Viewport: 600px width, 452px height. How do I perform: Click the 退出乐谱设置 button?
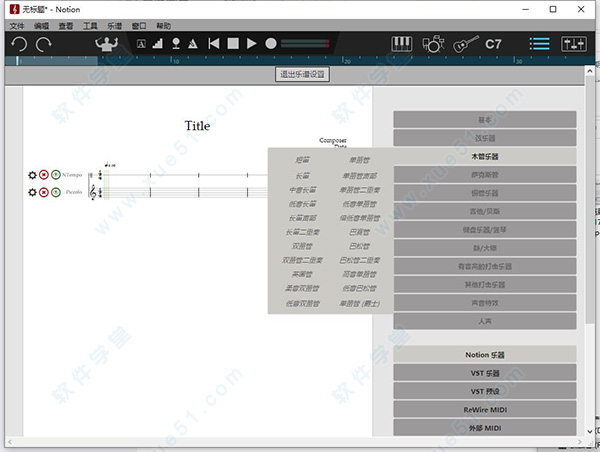tap(302, 74)
